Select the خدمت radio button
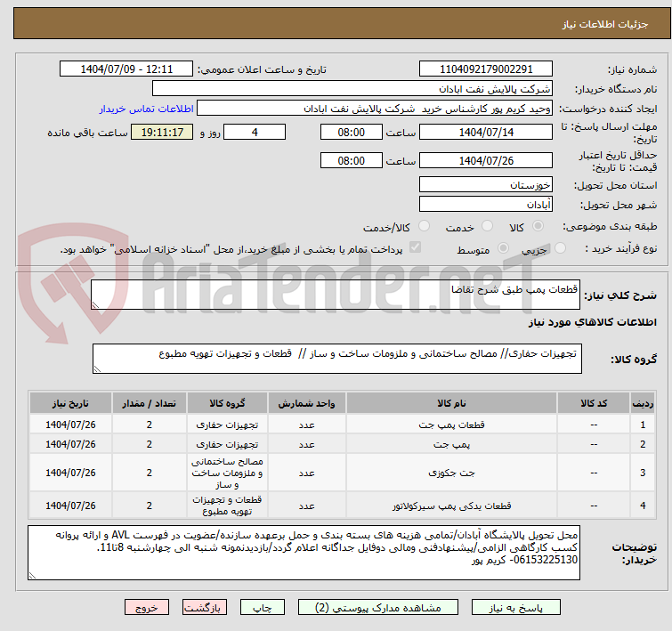The height and width of the screenshot is (631, 672). (x=487, y=226)
